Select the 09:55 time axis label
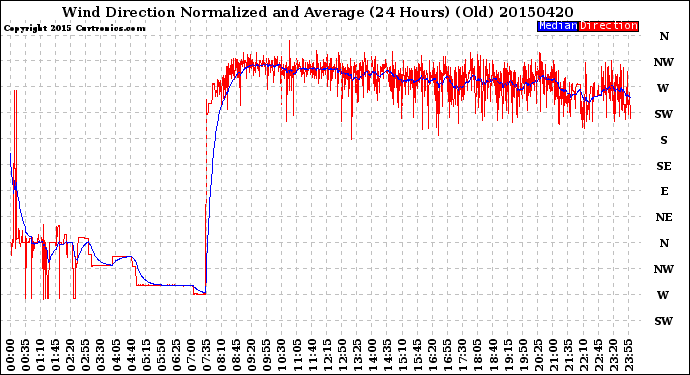Image resolution: width=690 pixels, height=375 pixels. point(267,355)
